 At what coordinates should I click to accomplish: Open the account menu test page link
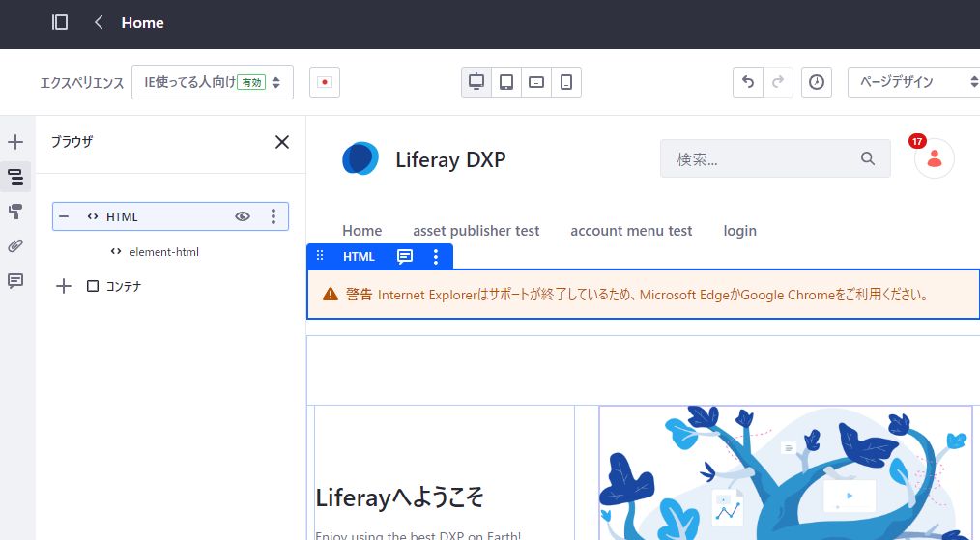point(631,231)
